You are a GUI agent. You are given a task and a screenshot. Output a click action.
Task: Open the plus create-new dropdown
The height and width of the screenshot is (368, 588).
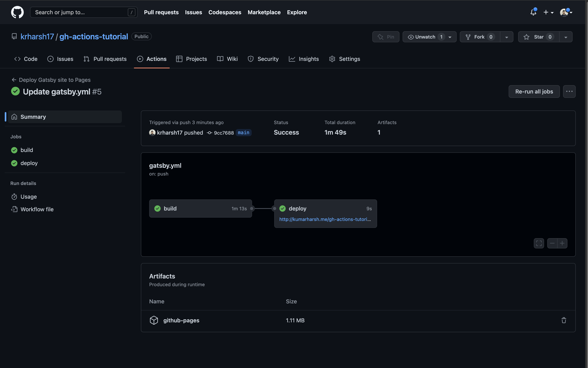[548, 12]
